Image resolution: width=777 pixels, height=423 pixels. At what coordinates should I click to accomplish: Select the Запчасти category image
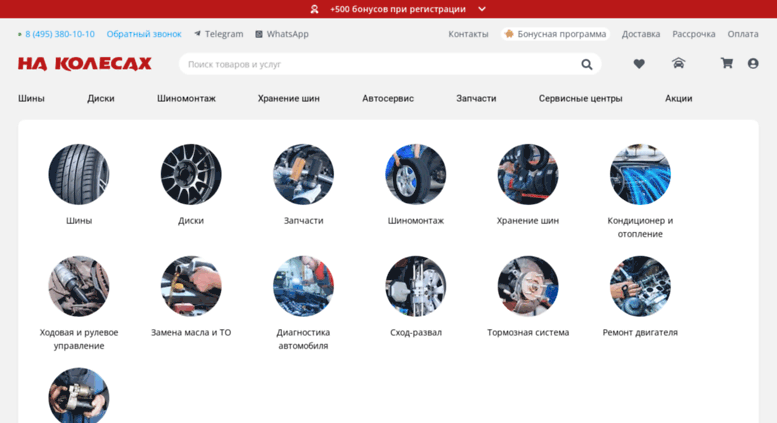(303, 174)
